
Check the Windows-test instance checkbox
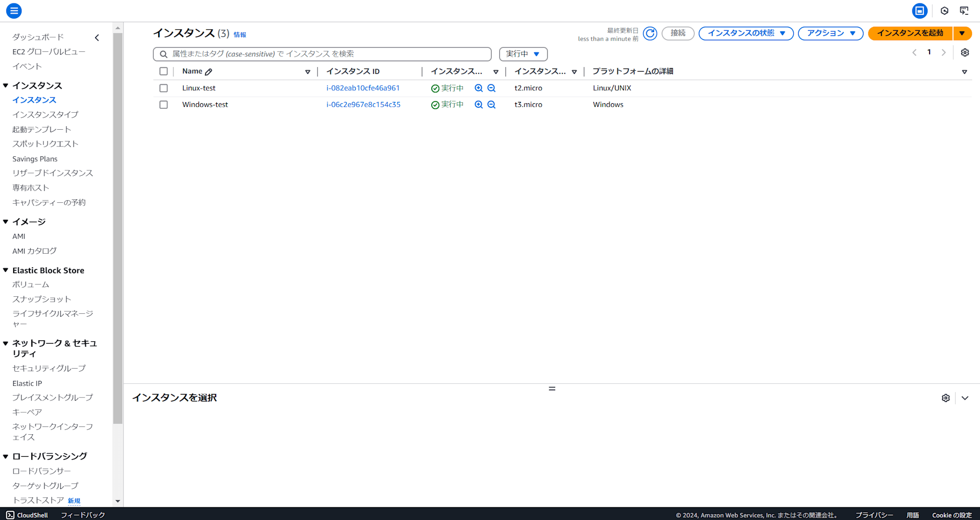[x=164, y=105]
